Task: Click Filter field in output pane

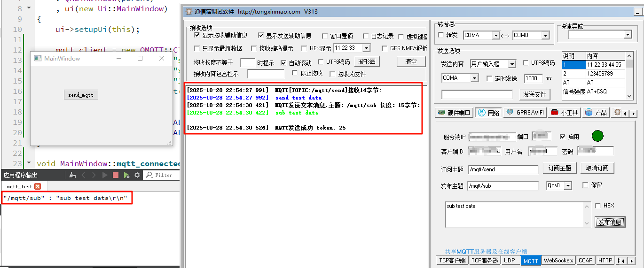Action: point(161,175)
